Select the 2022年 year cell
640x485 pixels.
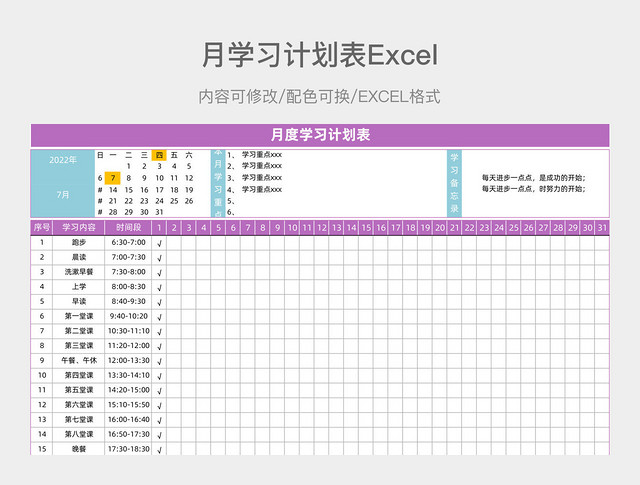63,160
